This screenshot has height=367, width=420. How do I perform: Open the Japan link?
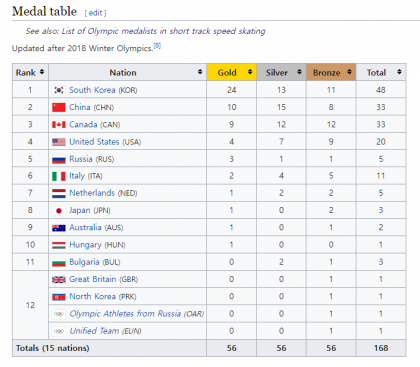[x=80, y=211]
